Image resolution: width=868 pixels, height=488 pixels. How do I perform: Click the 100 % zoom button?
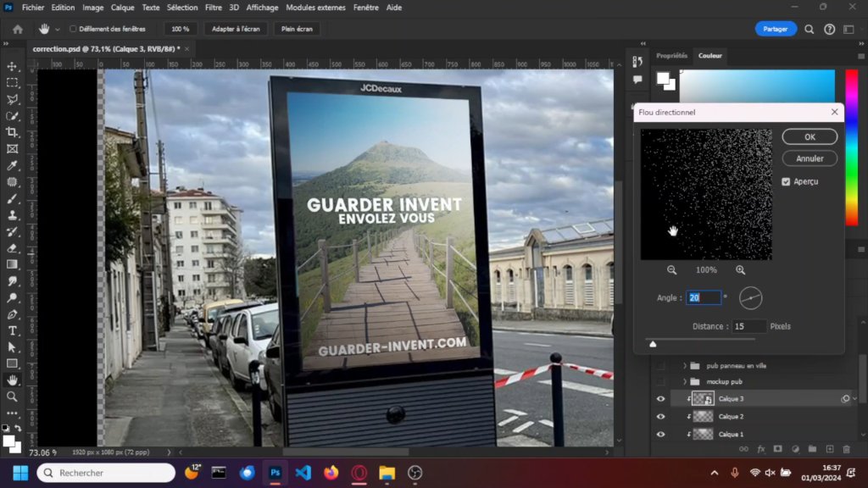pos(180,29)
